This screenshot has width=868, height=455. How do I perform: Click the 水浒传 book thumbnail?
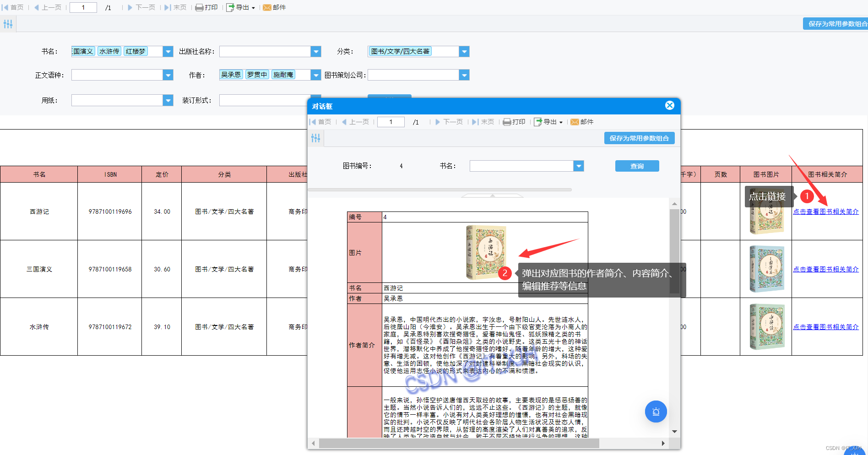tap(767, 327)
